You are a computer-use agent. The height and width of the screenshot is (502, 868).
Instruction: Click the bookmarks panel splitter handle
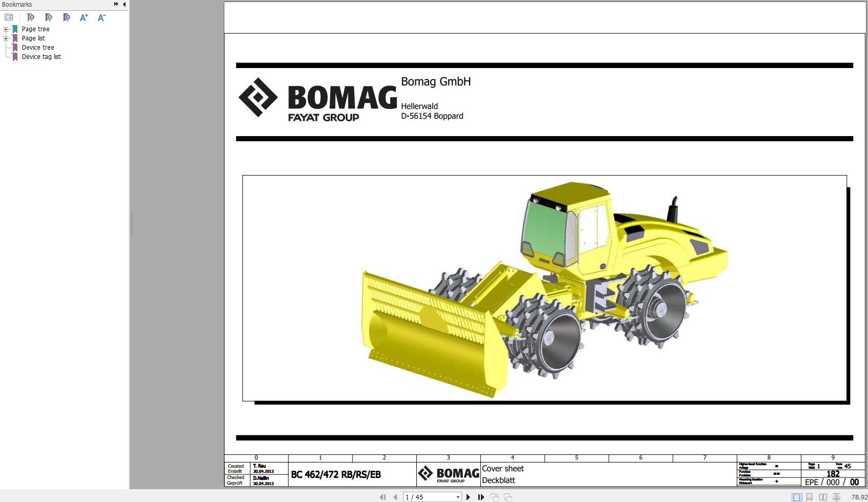coord(131,224)
